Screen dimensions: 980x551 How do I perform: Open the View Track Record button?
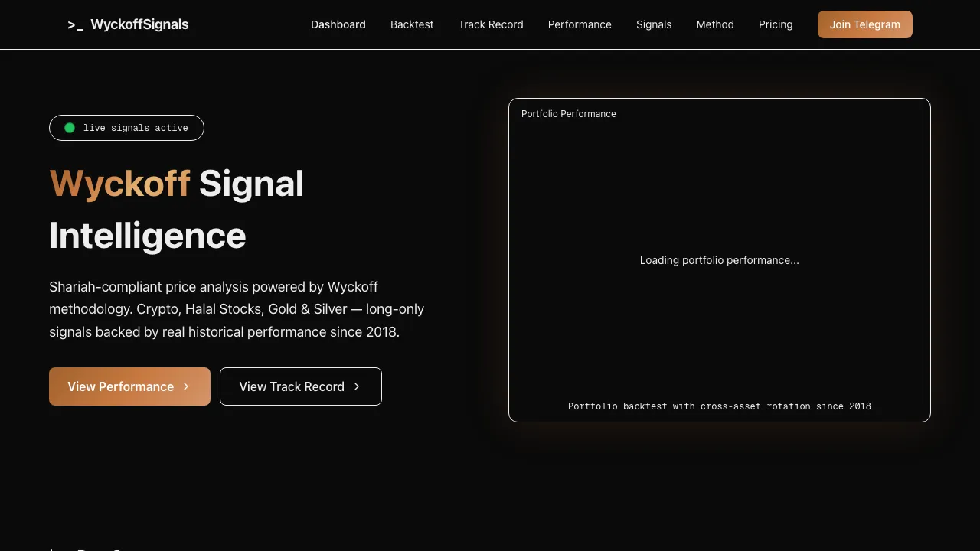click(x=292, y=386)
